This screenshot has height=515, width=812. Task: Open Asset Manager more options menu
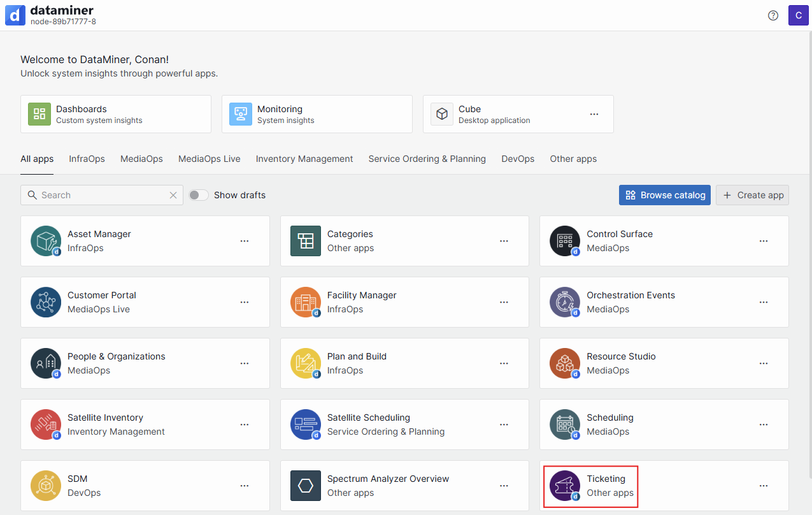click(x=245, y=241)
